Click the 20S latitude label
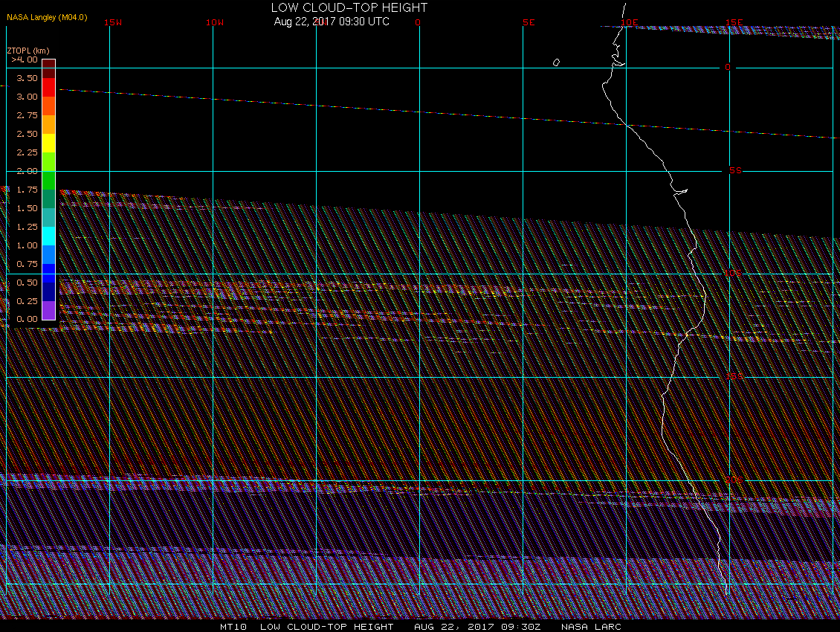The height and width of the screenshot is (632, 840). (734, 480)
